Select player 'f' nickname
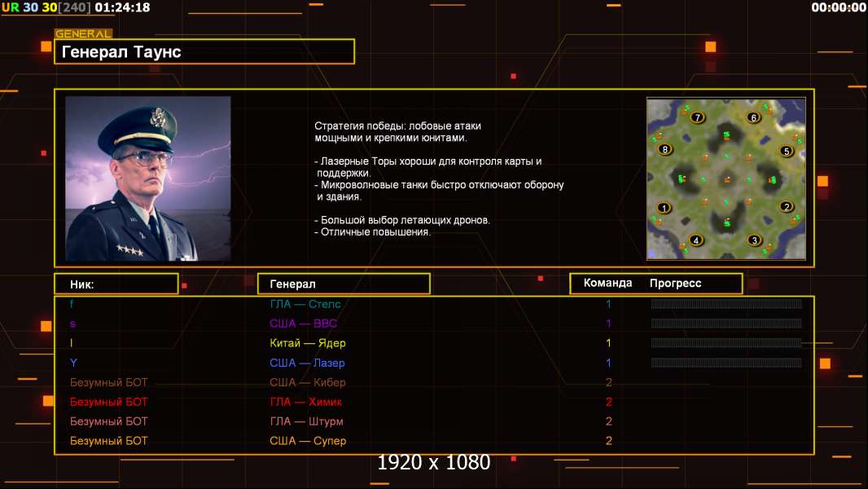Image resolution: width=868 pixels, height=489 pixels. (x=72, y=304)
